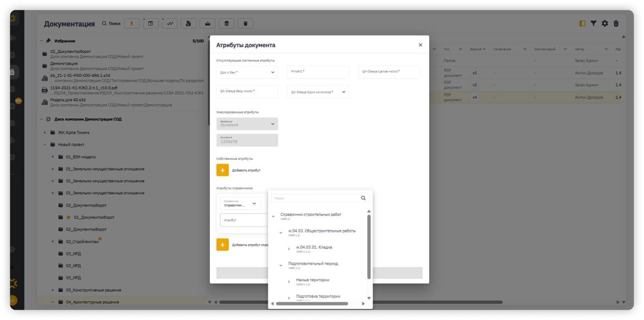
Task: Click the table layout toolbar icon
Action: pyautogui.click(x=150, y=23)
